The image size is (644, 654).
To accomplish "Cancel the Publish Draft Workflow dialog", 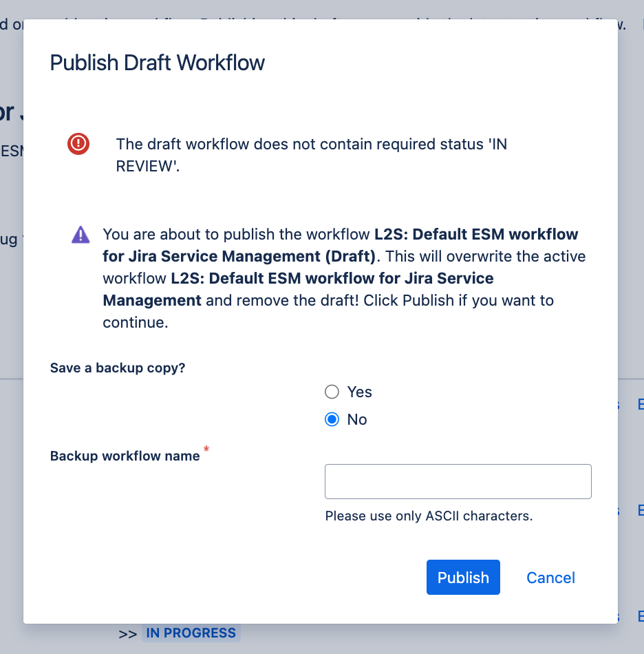I will click(x=550, y=578).
